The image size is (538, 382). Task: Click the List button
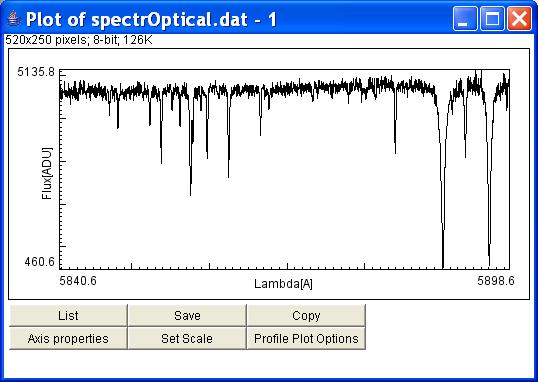coord(68,315)
